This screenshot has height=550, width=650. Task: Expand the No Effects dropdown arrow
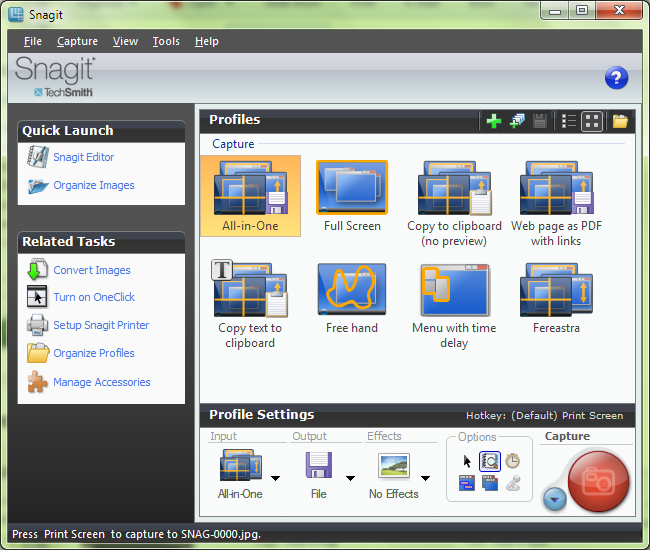point(425,478)
